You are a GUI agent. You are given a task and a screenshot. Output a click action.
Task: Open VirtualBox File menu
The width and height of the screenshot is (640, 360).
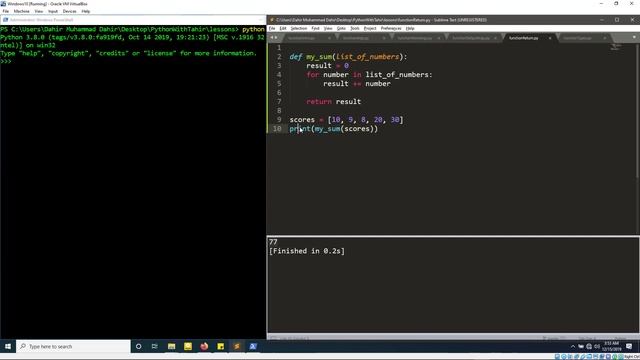point(6,11)
